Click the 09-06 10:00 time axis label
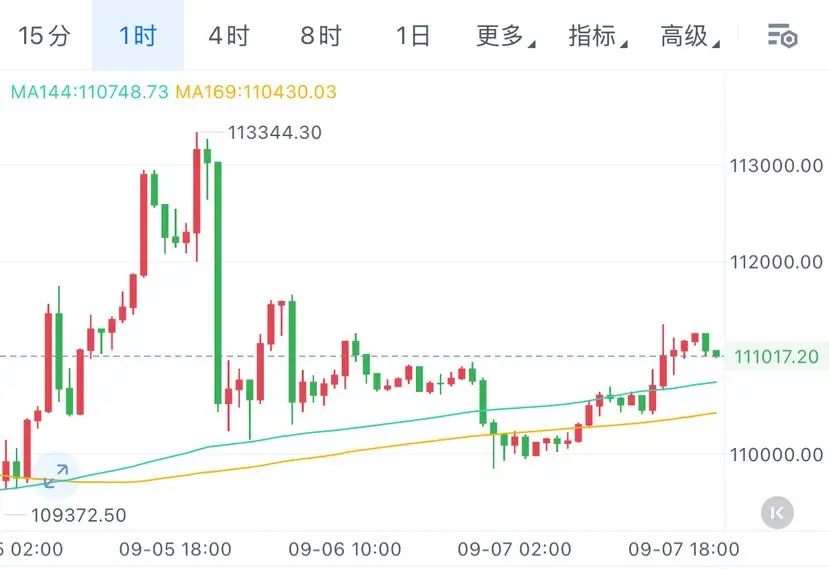Image resolution: width=829 pixels, height=569 pixels. coord(345,549)
